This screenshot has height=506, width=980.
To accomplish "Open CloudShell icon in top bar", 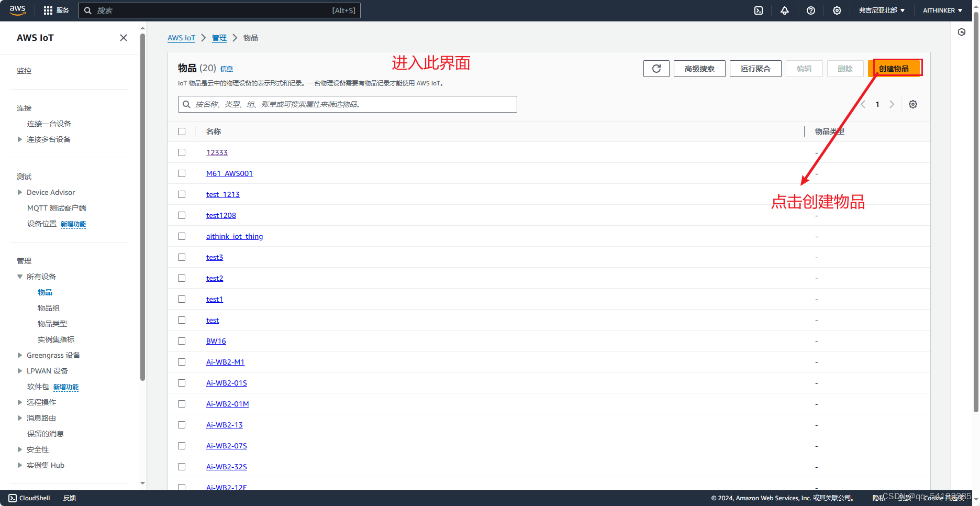I will click(x=759, y=10).
